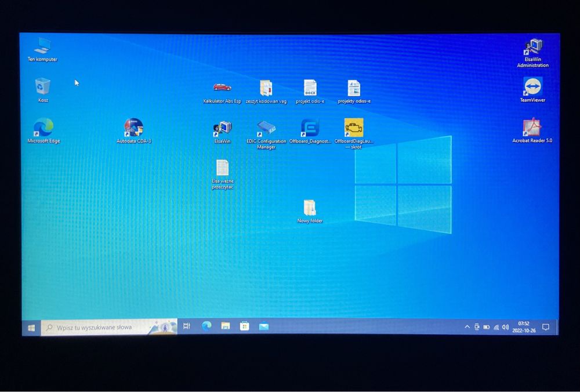
Task: Select the zeszyt kodowan vag folder
Action: [x=266, y=92]
